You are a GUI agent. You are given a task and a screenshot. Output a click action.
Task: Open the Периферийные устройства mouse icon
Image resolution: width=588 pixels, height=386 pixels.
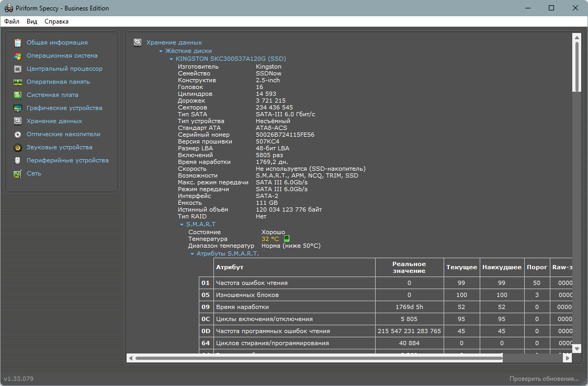[x=18, y=161]
